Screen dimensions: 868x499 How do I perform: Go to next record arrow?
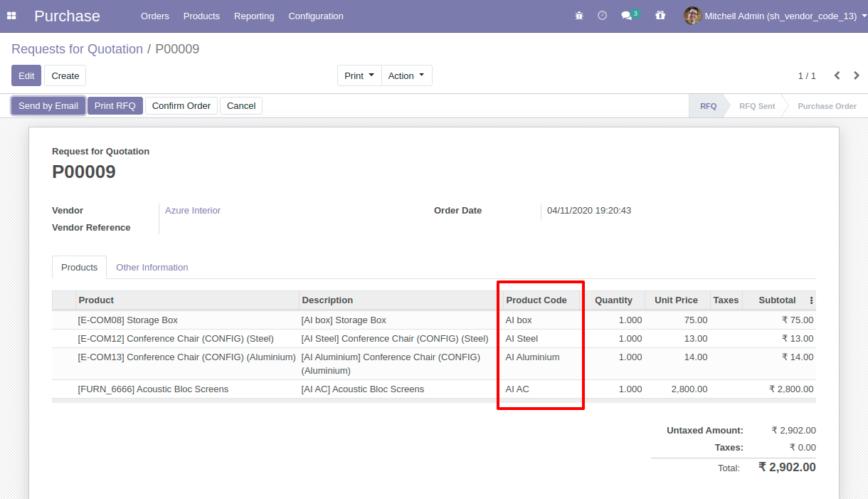(857, 75)
